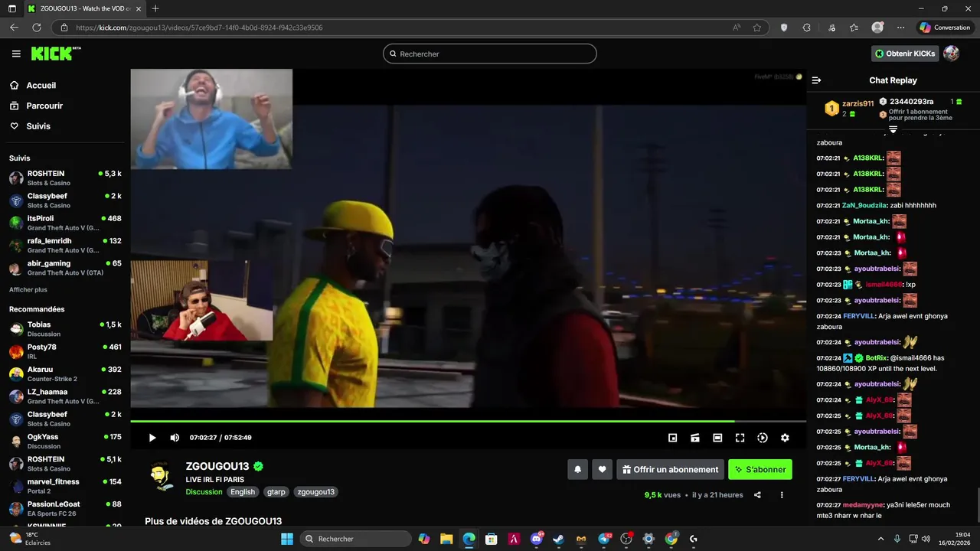Open Edge profile account icon
980x551 pixels.
(877, 28)
